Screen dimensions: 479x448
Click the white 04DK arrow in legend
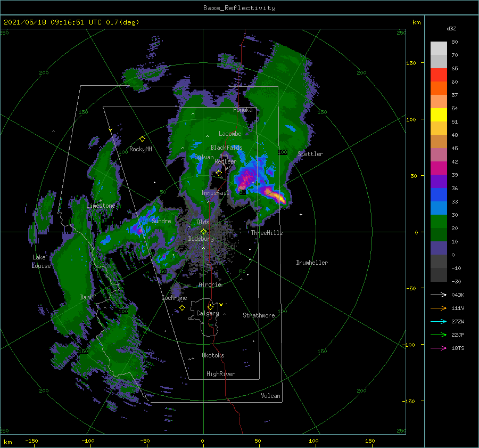coord(439,295)
